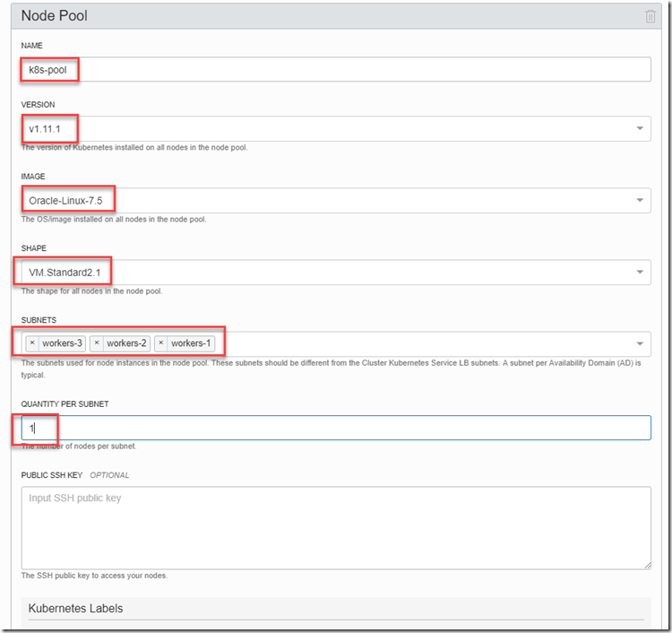Image resolution: width=672 pixels, height=633 pixels.
Task: Click the Name field containing k8s-pool
Action: pos(336,69)
